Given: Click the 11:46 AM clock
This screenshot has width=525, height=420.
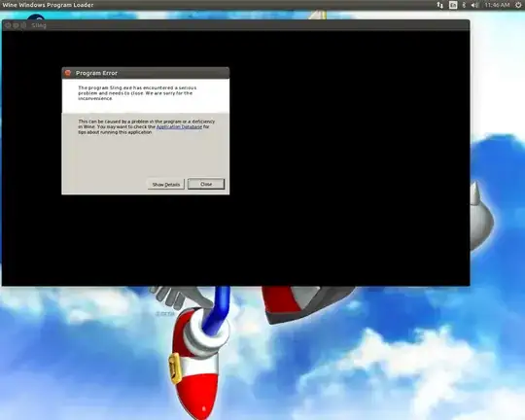Looking at the screenshot, I should [497, 5].
